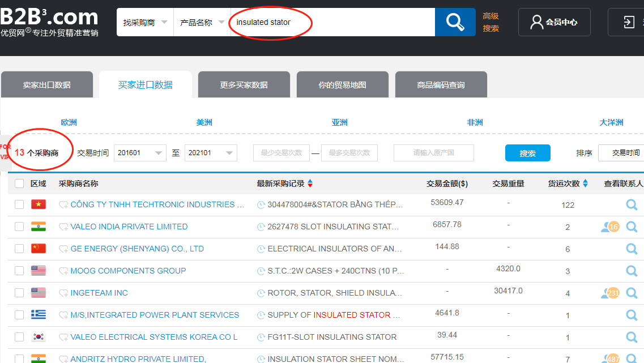Check the MOOG COMPONENTS GROUP row checkbox
The height and width of the screenshot is (363, 644).
[19, 271]
